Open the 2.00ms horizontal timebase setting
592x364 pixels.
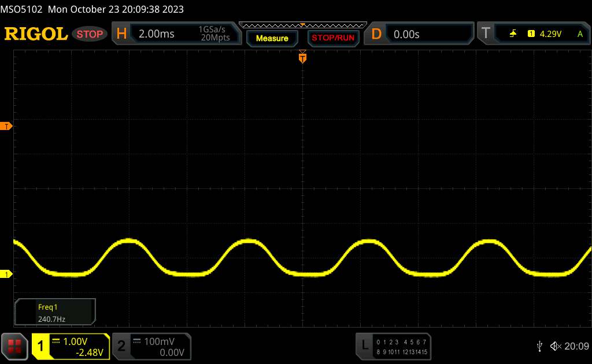[x=157, y=34]
